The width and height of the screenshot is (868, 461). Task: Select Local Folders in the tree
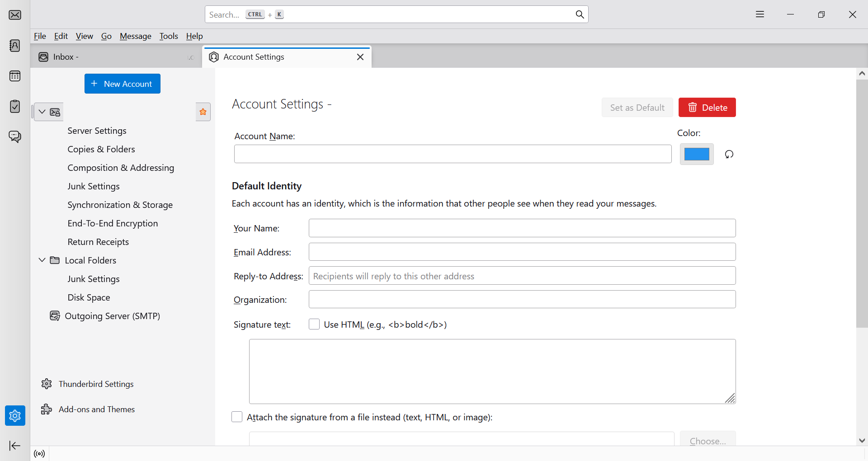click(90, 260)
